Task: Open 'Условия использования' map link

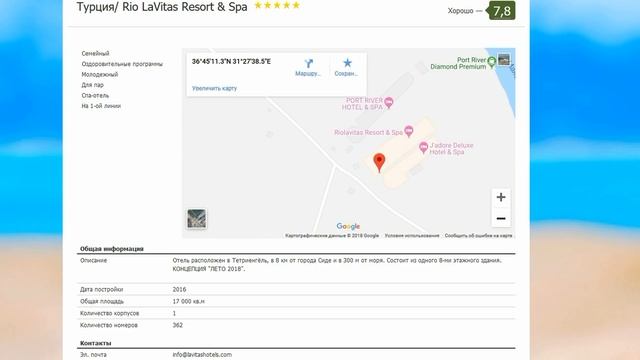Action: pos(412,236)
